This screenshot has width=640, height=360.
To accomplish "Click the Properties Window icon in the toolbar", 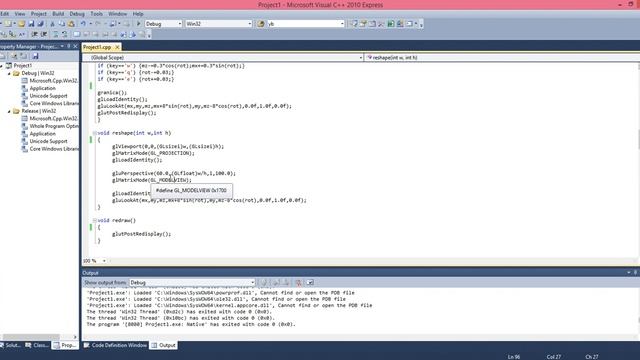I will (363, 24).
